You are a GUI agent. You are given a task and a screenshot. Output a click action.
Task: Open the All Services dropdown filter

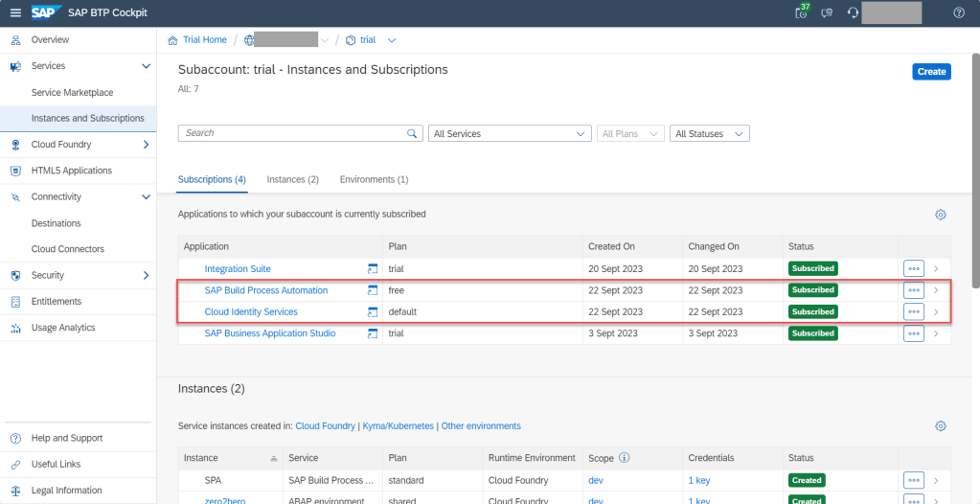pyautogui.click(x=510, y=134)
